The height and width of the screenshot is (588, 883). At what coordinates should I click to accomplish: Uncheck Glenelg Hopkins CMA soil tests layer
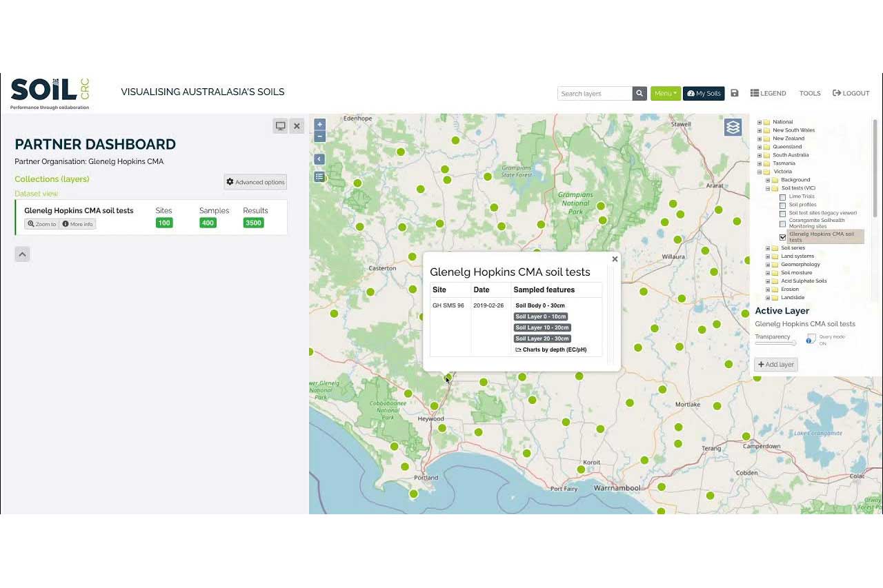782,237
